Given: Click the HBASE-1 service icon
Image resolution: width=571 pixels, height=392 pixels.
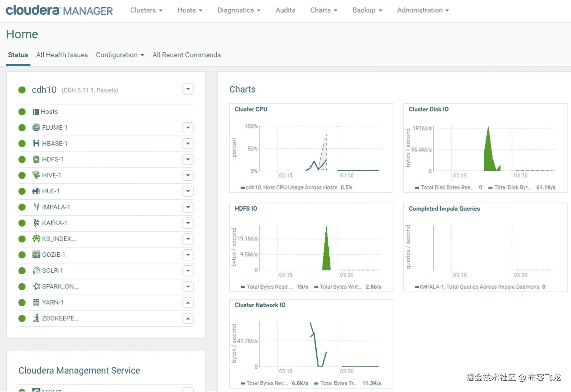Looking at the screenshot, I should (x=36, y=143).
